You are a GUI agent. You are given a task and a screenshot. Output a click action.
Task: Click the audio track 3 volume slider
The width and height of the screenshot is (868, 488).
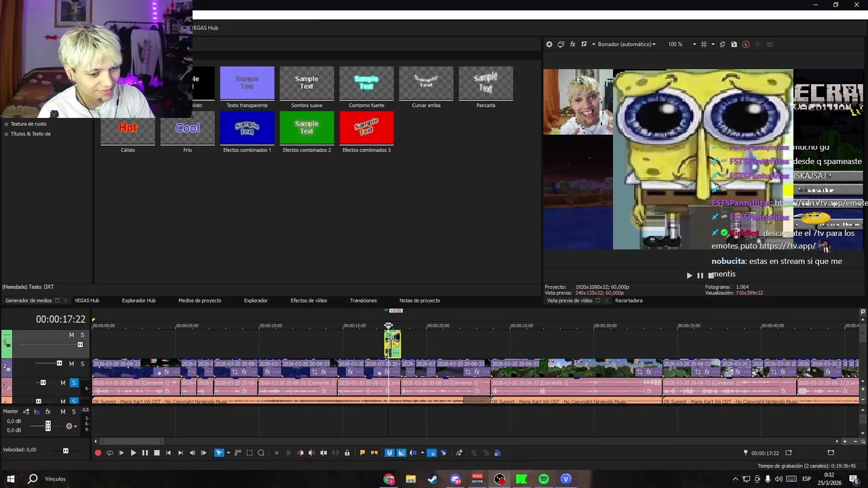(x=43, y=383)
